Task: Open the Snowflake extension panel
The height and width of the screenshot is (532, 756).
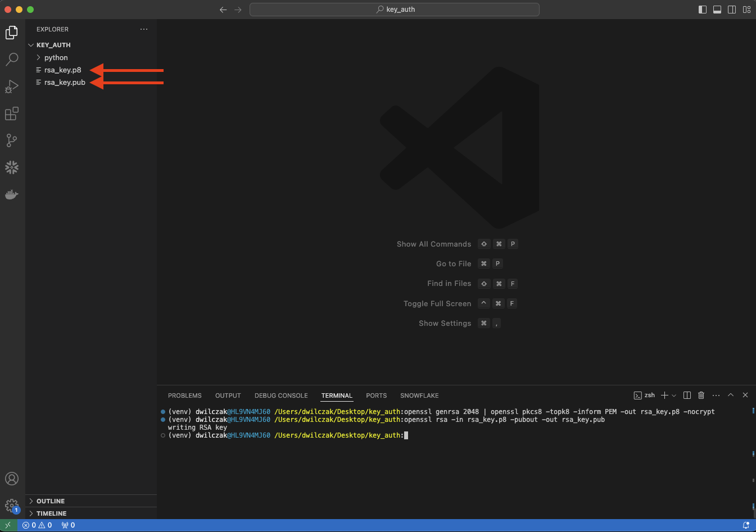Action: click(x=12, y=167)
